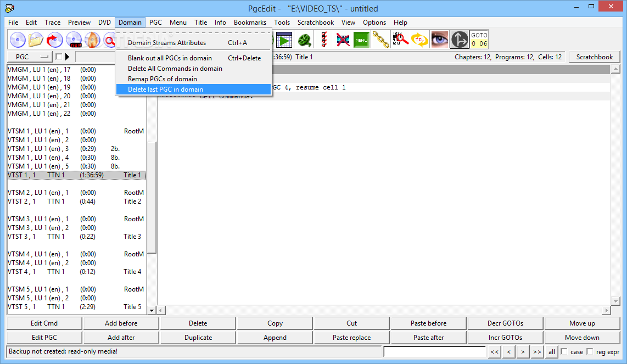Click the Incr GOTOs button
The width and height of the screenshot is (627, 364).
[x=505, y=338]
